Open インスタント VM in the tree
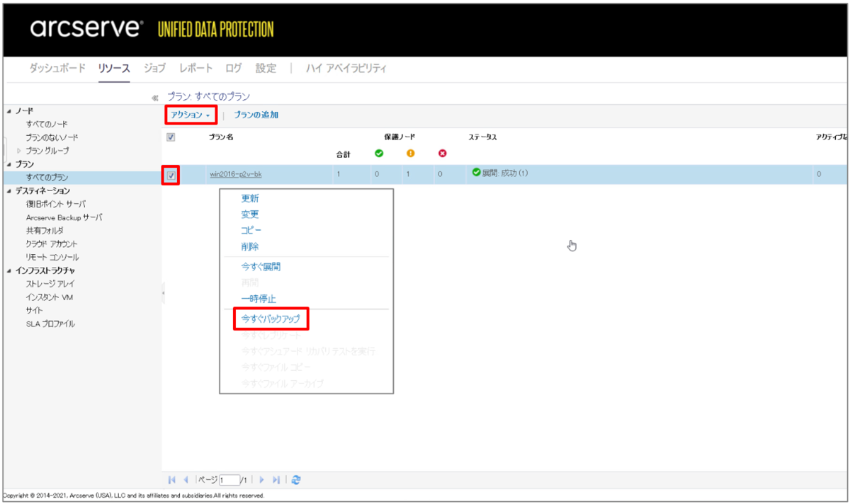This screenshot has width=850, height=504. tap(49, 297)
